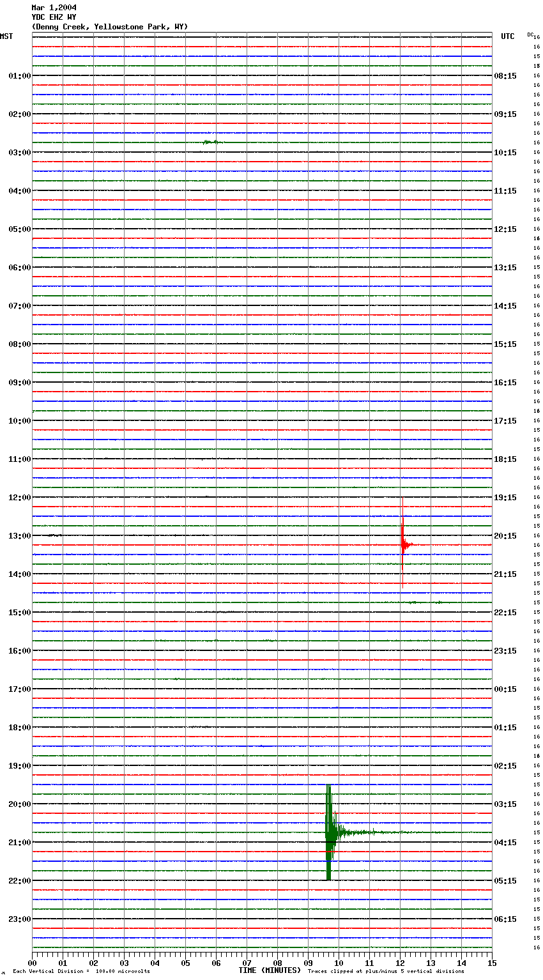Click minute tick label 15 on bottom axis
This screenshot has height=980, width=543.
[x=492, y=963]
